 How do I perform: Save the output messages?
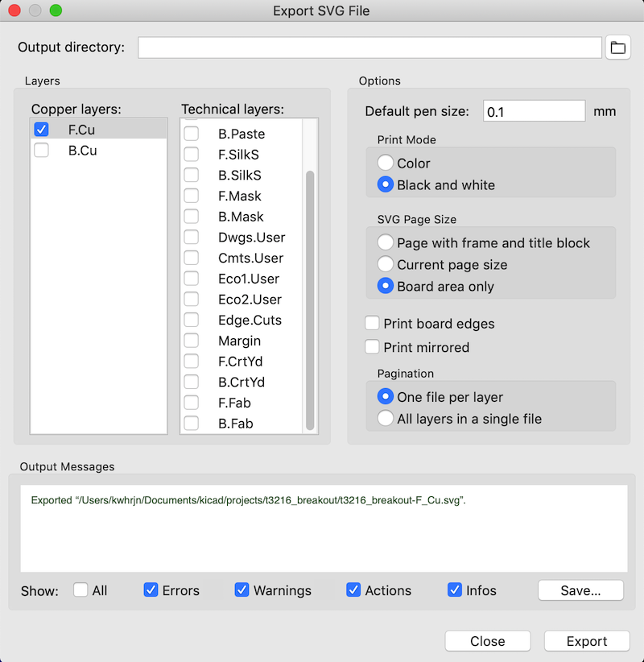click(580, 590)
